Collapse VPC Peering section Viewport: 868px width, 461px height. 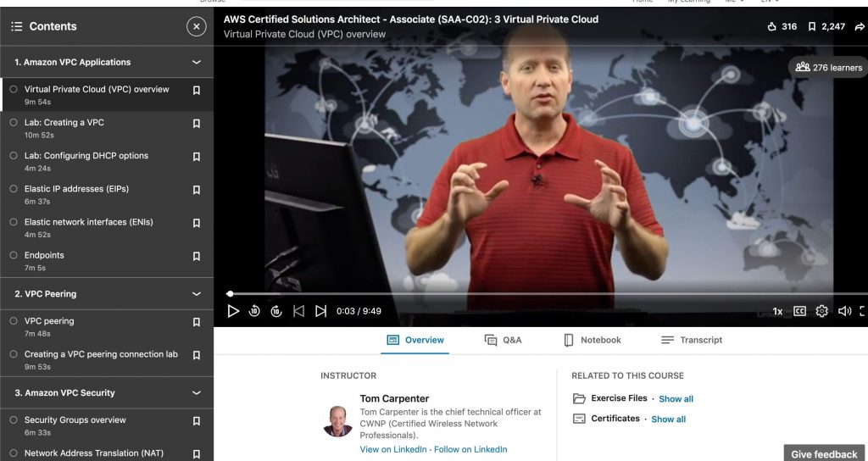point(196,294)
